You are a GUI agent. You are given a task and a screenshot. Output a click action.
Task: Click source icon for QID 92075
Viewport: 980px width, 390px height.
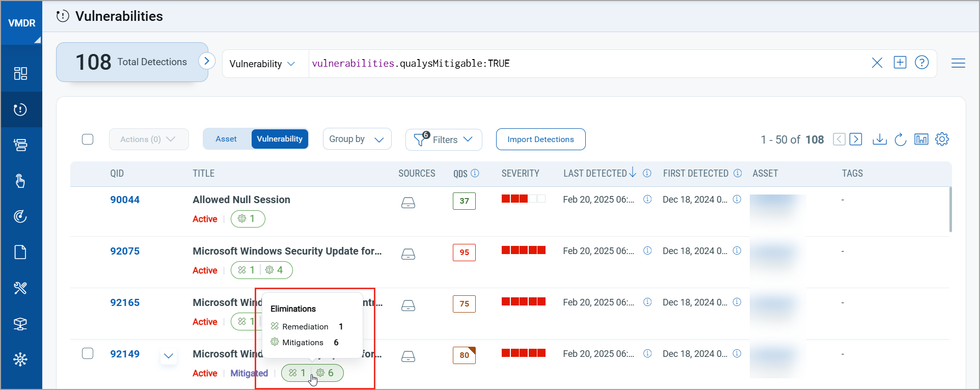pyautogui.click(x=408, y=254)
